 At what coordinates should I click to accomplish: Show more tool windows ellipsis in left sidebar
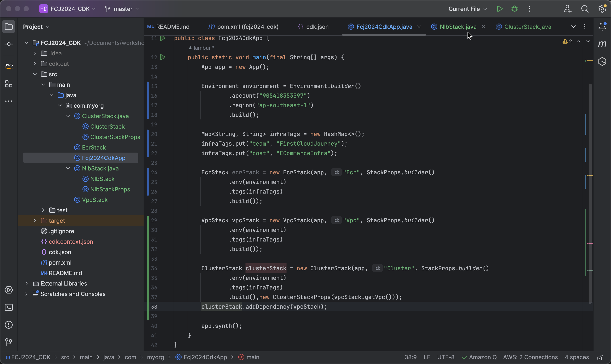pyautogui.click(x=9, y=101)
